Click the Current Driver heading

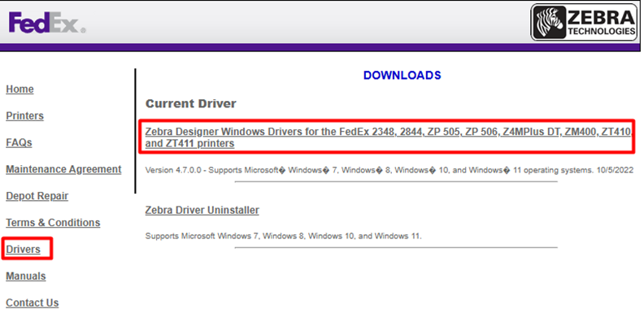coord(191,103)
